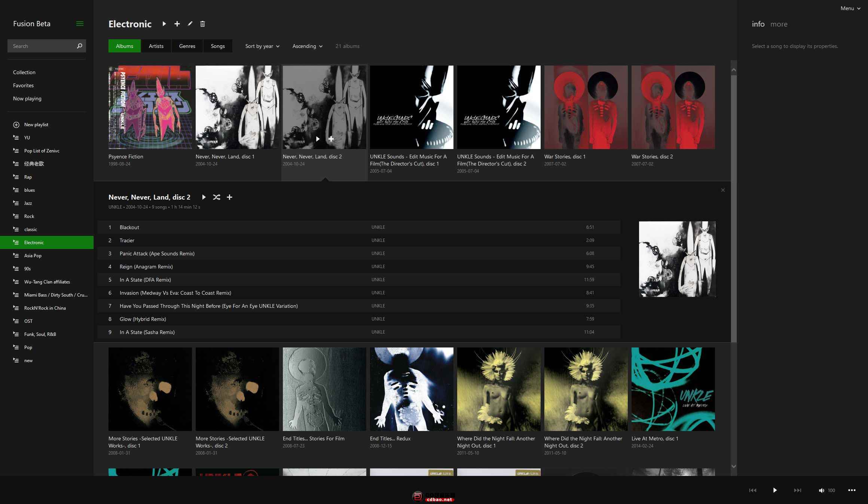
Task: Open the YU playlist
Action: pyautogui.click(x=47, y=137)
